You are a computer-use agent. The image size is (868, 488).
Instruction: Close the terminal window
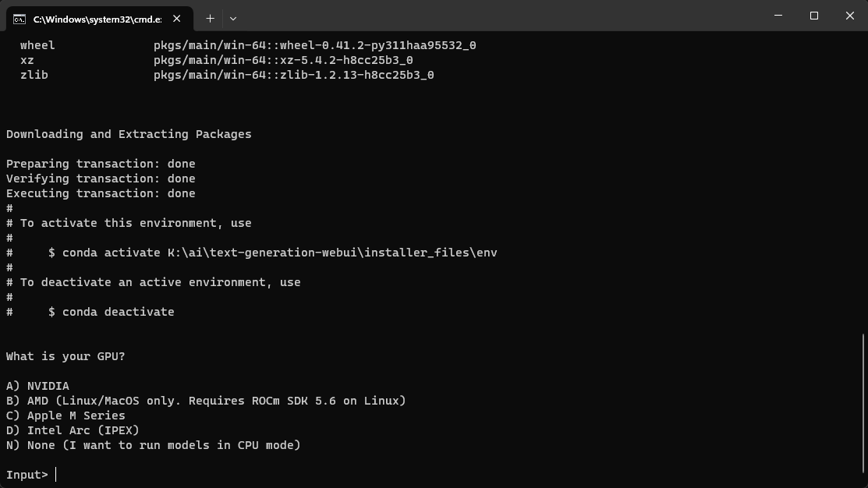849,16
